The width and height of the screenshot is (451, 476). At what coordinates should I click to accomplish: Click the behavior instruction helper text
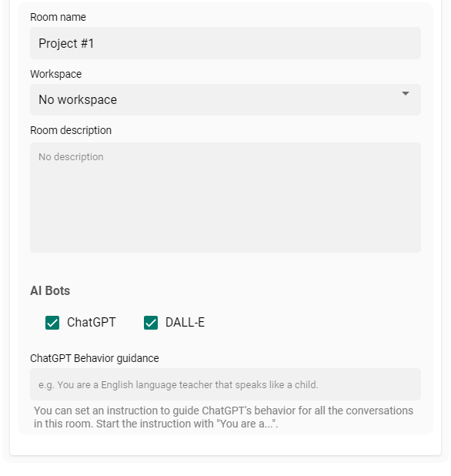[223, 417]
